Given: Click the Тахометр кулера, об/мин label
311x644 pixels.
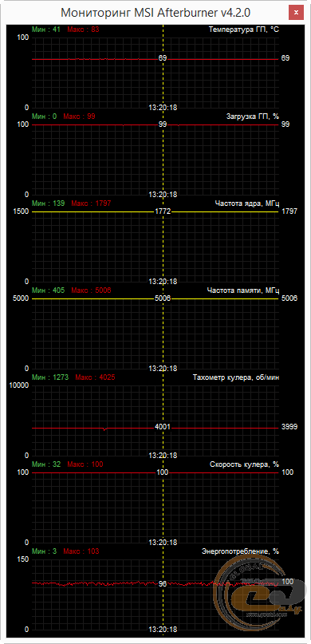Looking at the screenshot, I should coord(236,377).
